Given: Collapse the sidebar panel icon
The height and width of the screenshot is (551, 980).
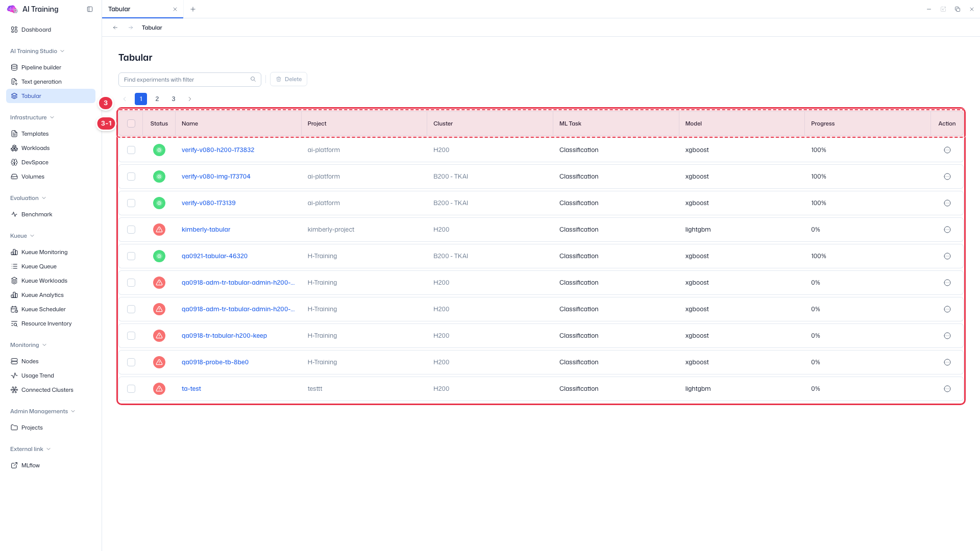Looking at the screenshot, I should (90, 9).
